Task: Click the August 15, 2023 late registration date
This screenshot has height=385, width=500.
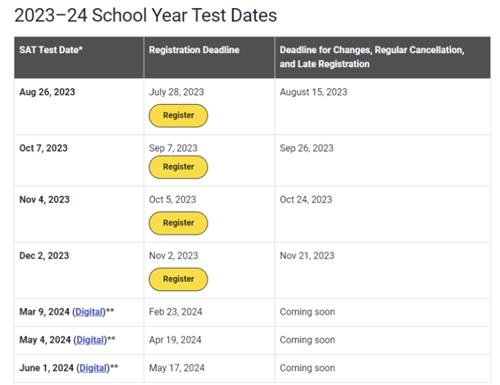Action: click(313, 92)
